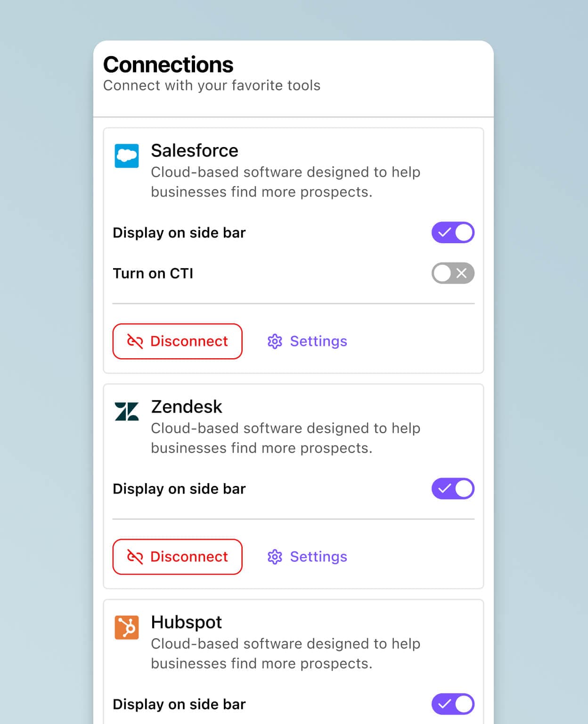Click the Connections panel heading
The height and width of the screenshot is (724, 588).
click(x=168, y=65)
